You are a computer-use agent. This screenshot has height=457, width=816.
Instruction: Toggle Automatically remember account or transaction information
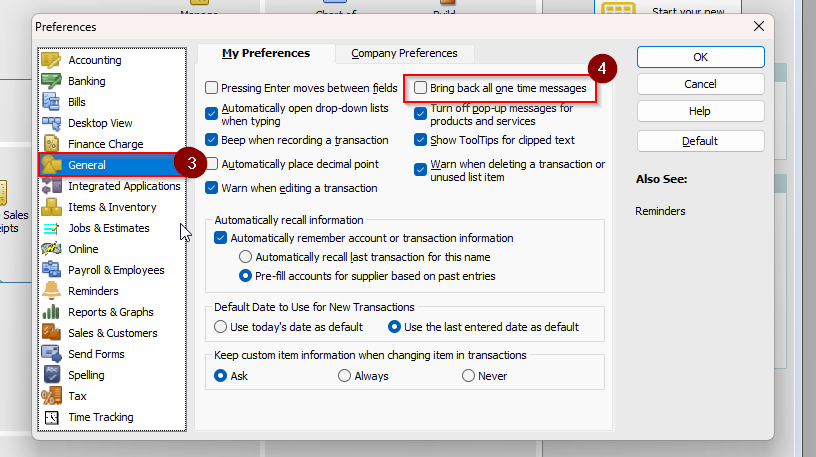click(x=221, y=238)
